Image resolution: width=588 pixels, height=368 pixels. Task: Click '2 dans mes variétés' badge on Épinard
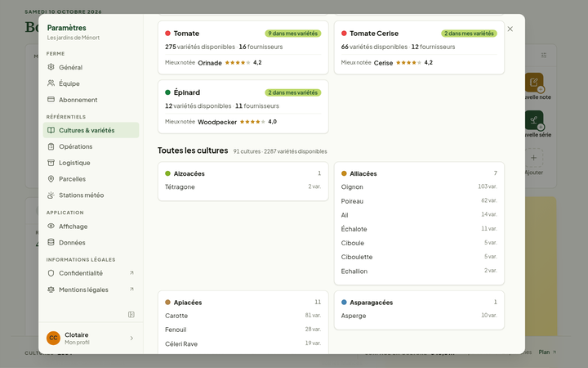[x=293, y=92]
